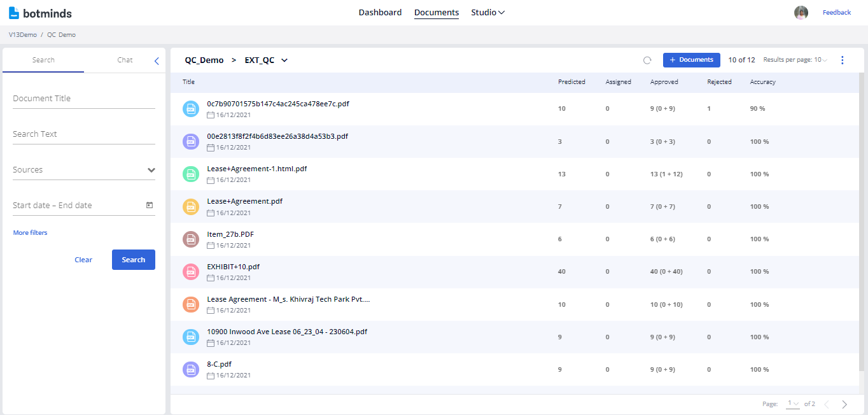This screenshot has height=415, width=868.
Task: Open the EXT_QC folder dropdown
Action: (284, 60)
